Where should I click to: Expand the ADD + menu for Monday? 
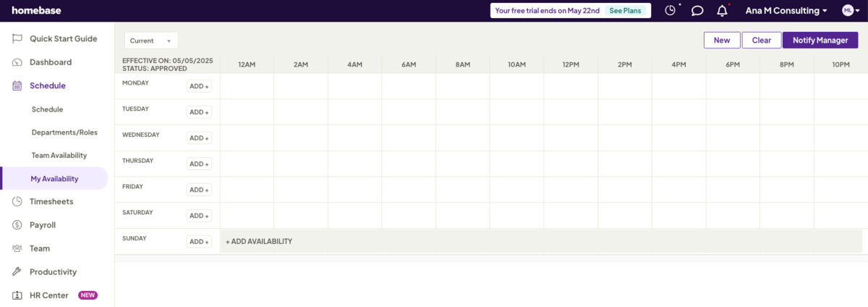199,86
